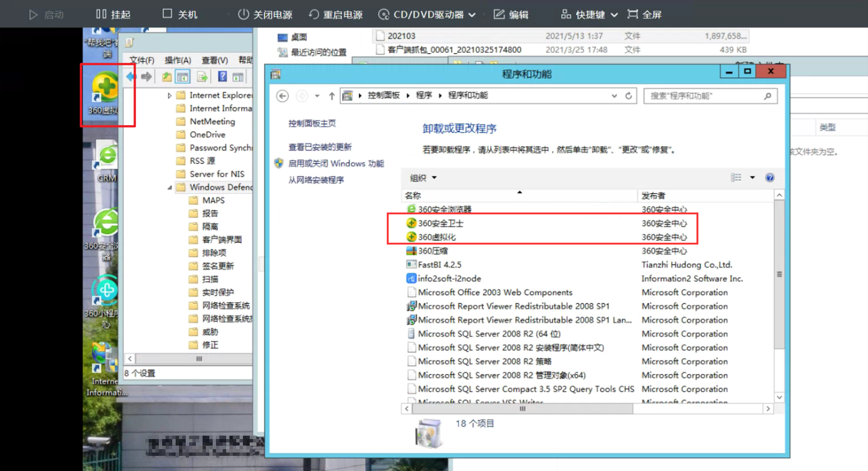868x471 pixels.
Task: Sort by the 发布者 column header
Action: (x=705, y=195)
